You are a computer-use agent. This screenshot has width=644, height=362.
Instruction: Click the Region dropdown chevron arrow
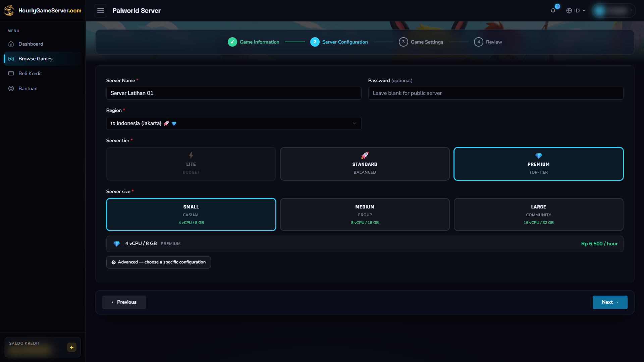click(355, 123)
